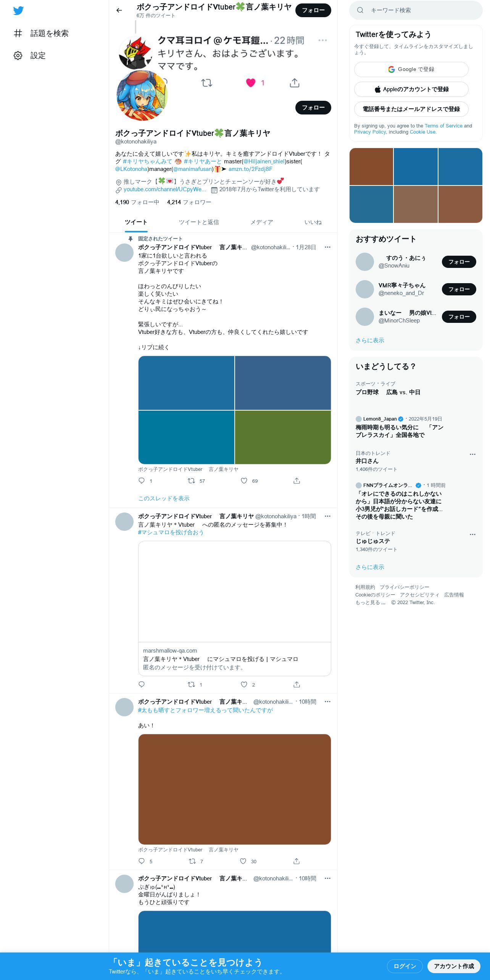Viewport: 490px width, 980px height.
Task: Reply icon on pinned tweet with 1 reply
Action: point(142,481)
